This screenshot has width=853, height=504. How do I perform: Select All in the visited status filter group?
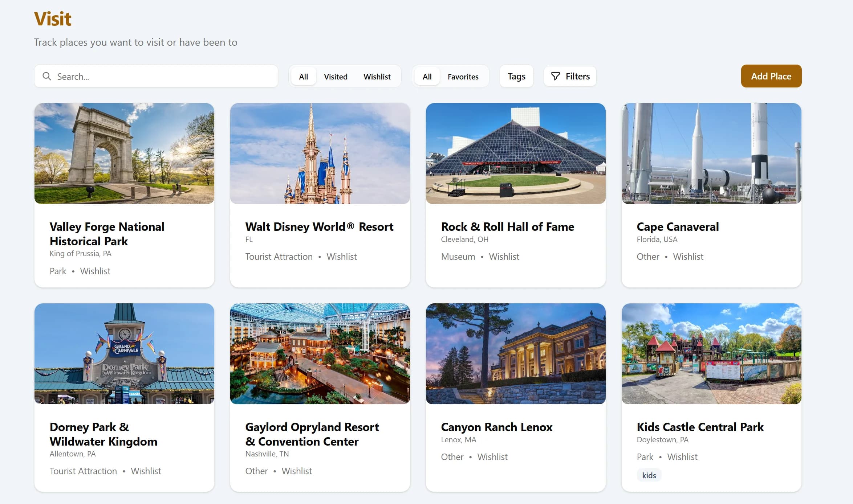(303, 76)
